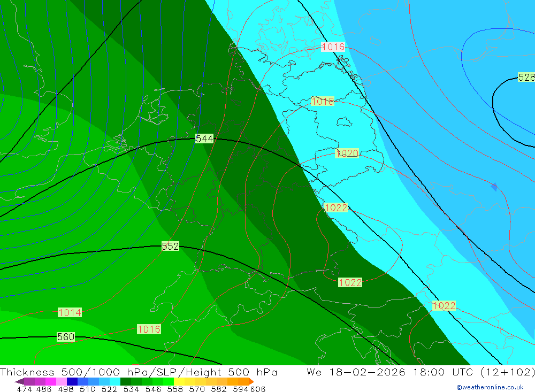The width and height of the screenshot is (535, 392).
Task: Select the dark green legend swatch above 534
Action: (126, 381)
